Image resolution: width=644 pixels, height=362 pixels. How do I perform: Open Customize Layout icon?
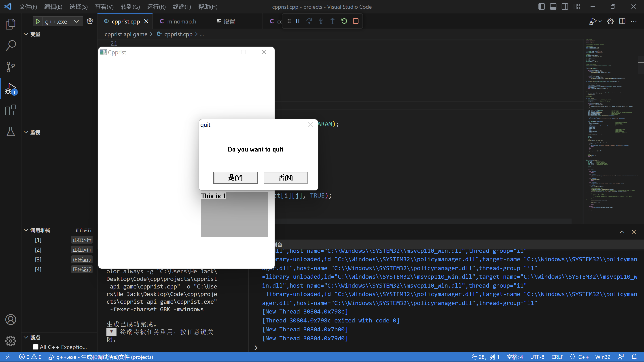point(576,6)
